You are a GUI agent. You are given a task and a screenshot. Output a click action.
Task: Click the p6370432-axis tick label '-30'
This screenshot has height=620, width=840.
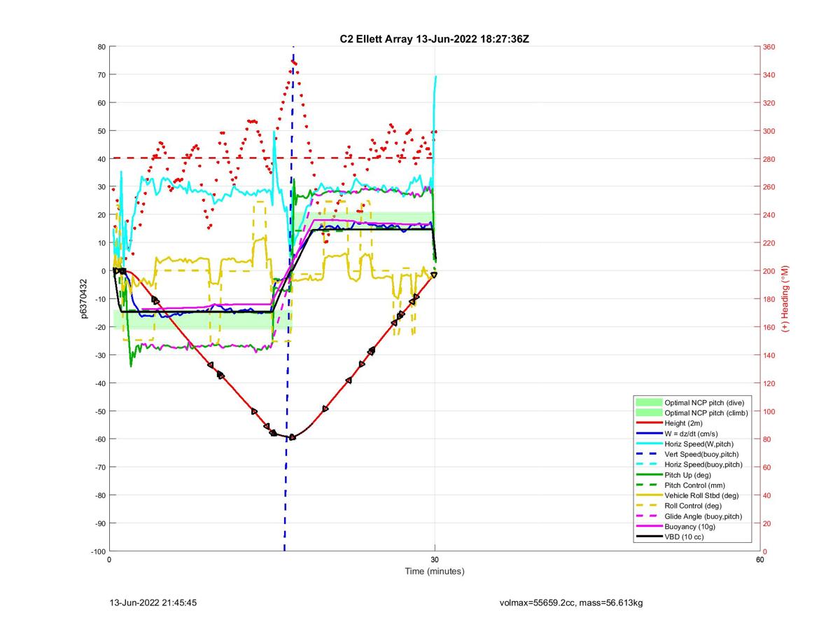[x=99, y=355]
